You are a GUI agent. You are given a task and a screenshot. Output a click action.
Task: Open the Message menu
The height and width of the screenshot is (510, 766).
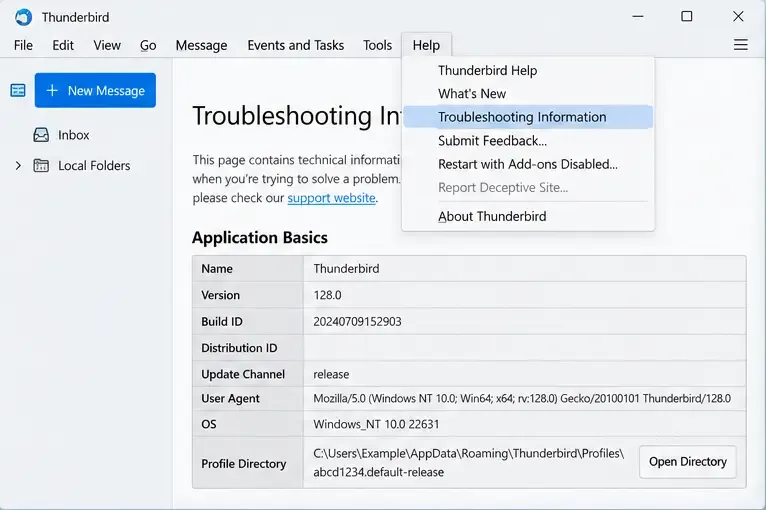pos(201,45)
